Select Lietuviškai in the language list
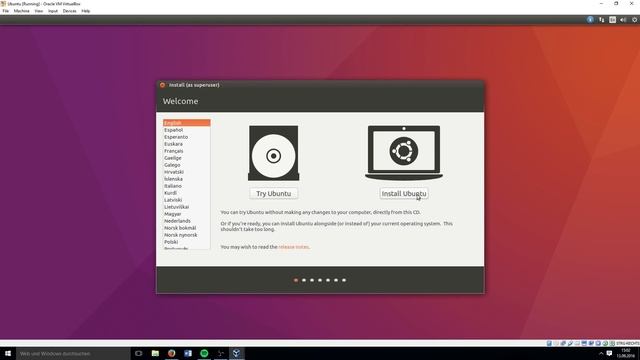Image resolution: width=640 pixels, height=360 pixels. pyautogui.click(x=187, y=207)
